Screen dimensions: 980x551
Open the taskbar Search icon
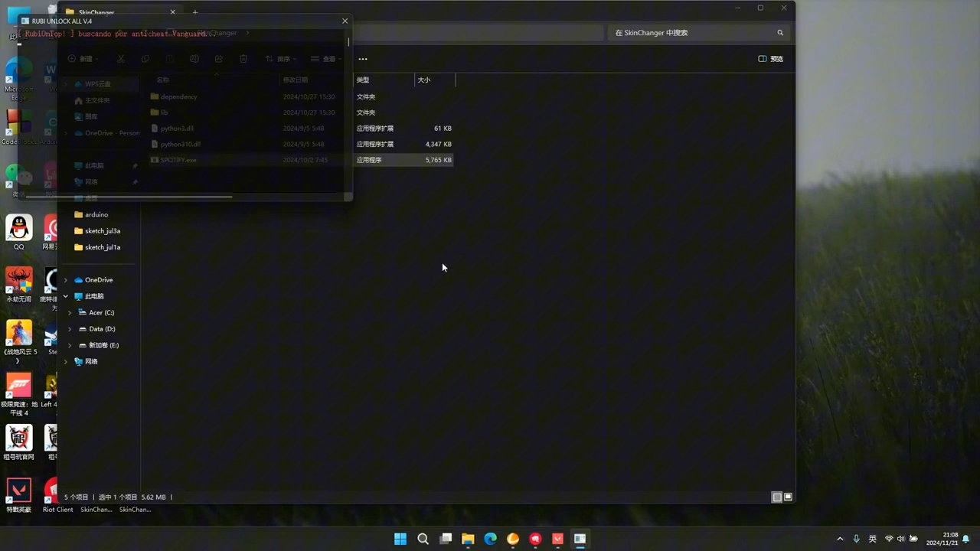423,539
